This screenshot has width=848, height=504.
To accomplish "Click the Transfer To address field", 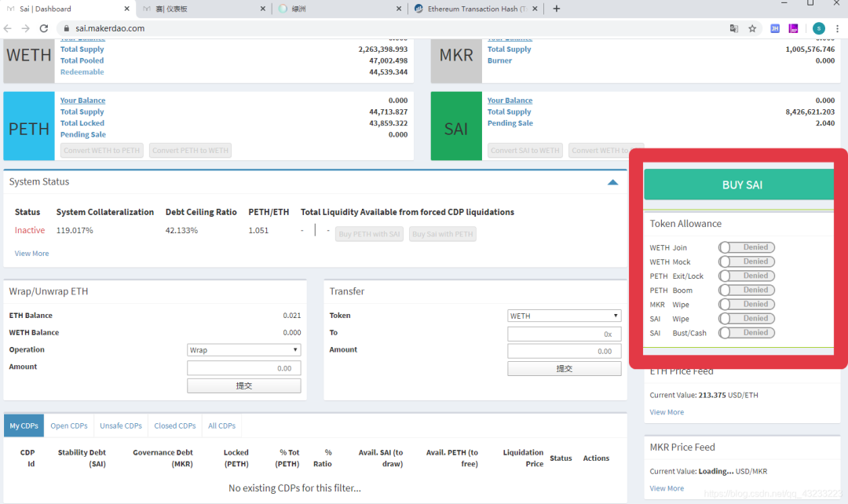I will pos(564,334).
